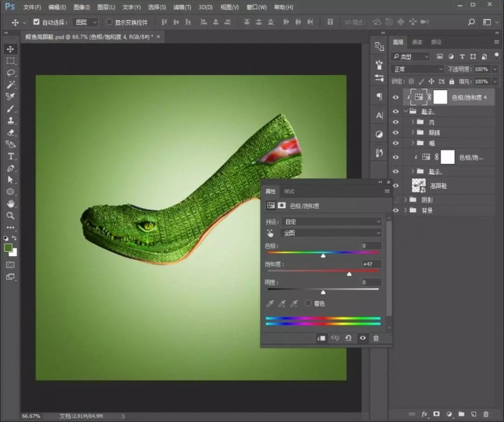Open the Character panel 'A|' icon
The width and height of the screenshot is (504, 422).
pos(380,115)
